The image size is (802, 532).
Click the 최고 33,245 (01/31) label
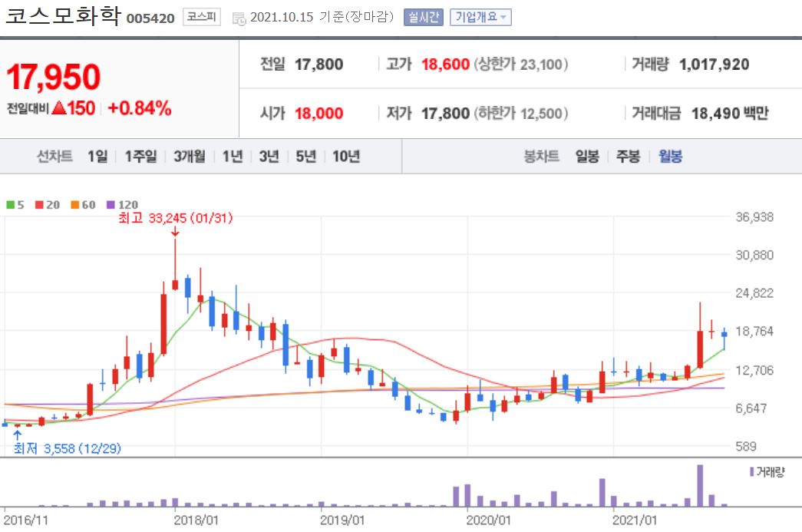176,218
